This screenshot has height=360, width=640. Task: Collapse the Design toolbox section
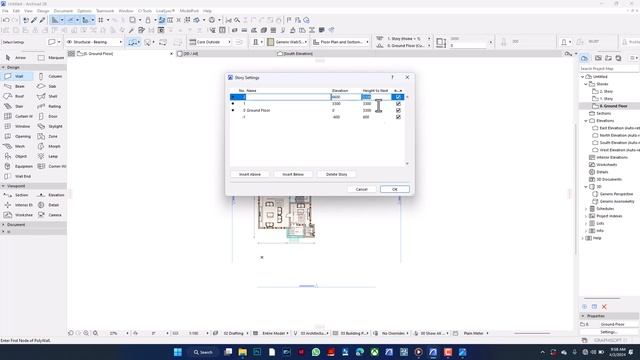click(3, 67)
